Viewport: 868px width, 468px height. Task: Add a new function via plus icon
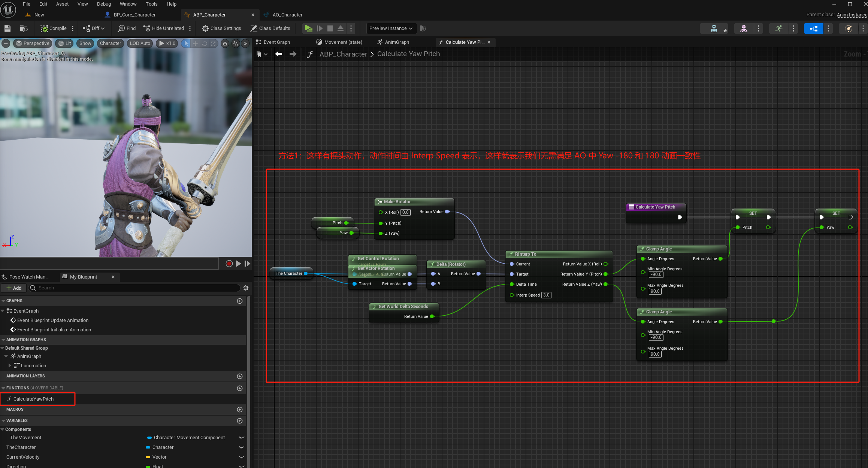click(240, 388)
